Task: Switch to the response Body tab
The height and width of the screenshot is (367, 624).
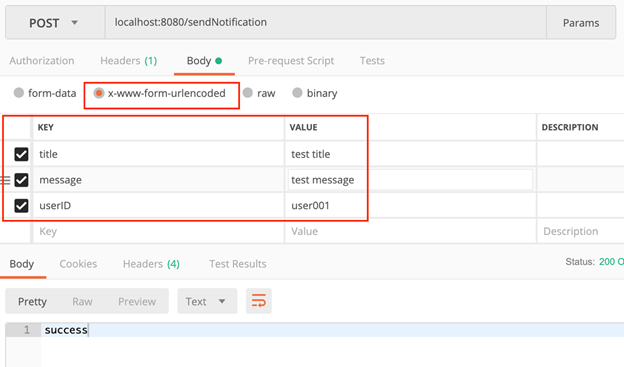Action: (22, 264)
